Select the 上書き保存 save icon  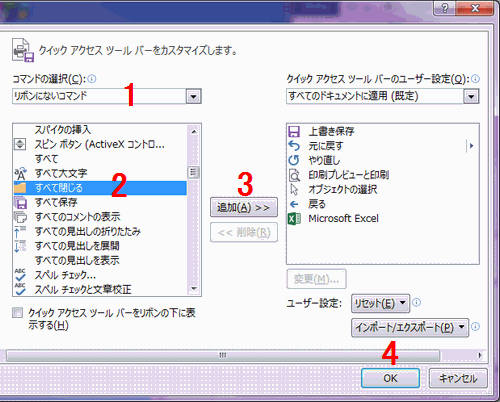294,131
